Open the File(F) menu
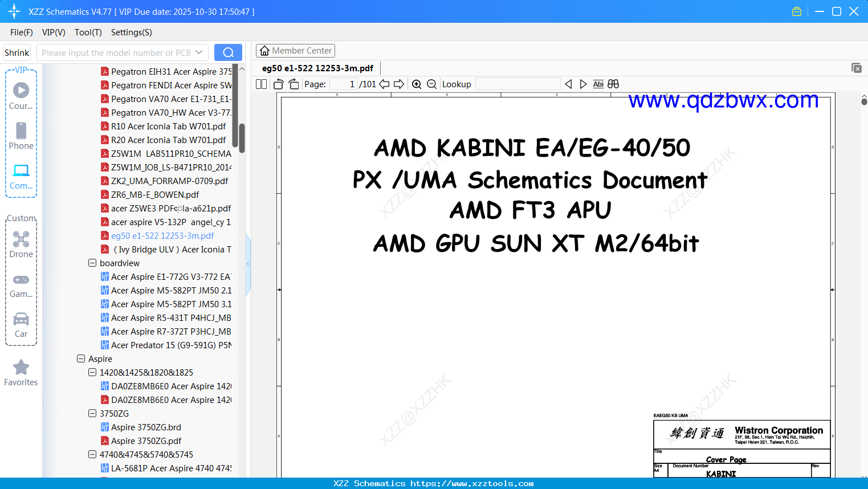Viewport: 868px width, 489px height. 22,32
